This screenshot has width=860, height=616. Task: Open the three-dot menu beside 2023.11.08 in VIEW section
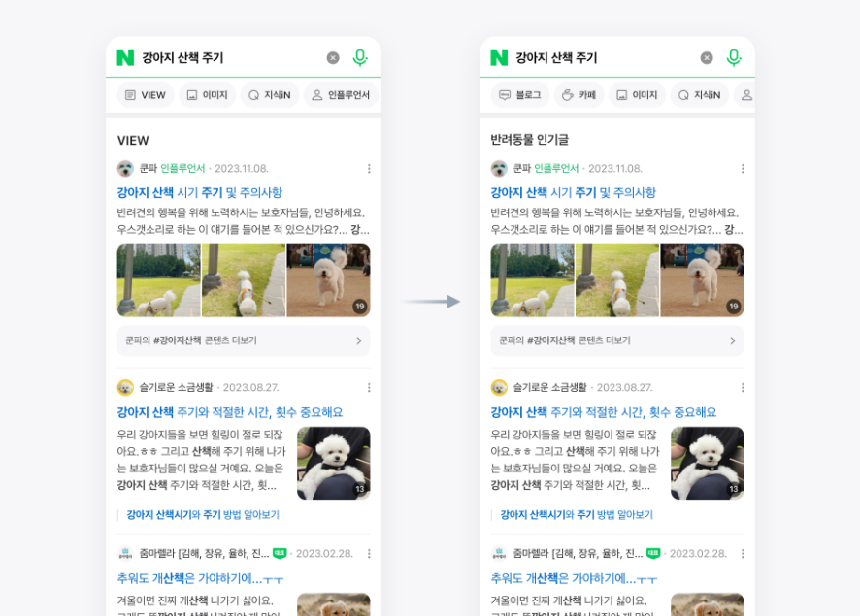(369, 168)
